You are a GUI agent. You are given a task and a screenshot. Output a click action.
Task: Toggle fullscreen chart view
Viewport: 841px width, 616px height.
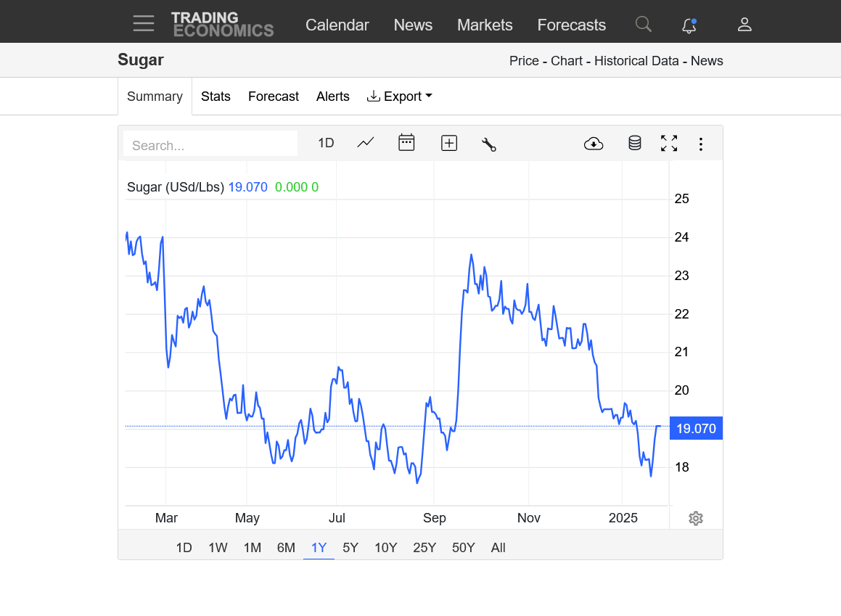click(669, 144)
